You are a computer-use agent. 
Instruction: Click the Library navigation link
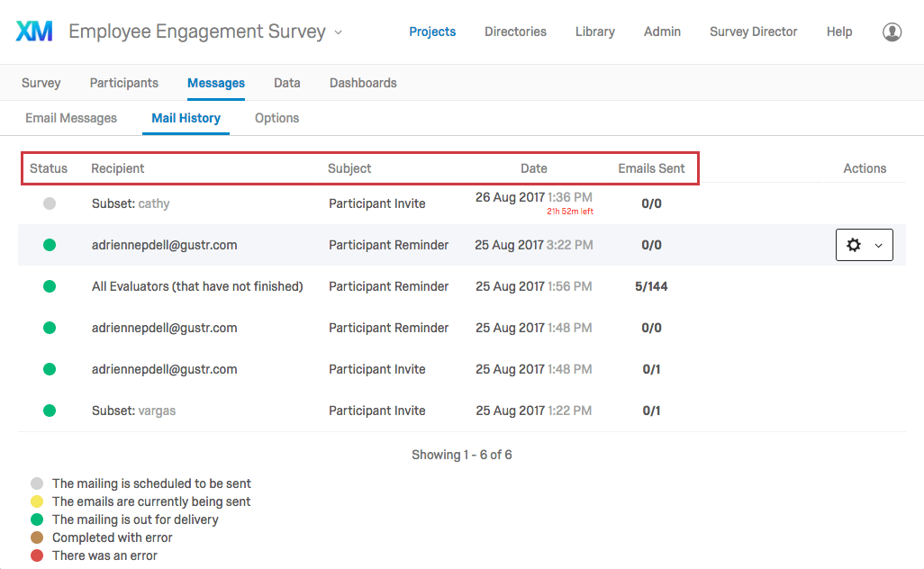595,32
